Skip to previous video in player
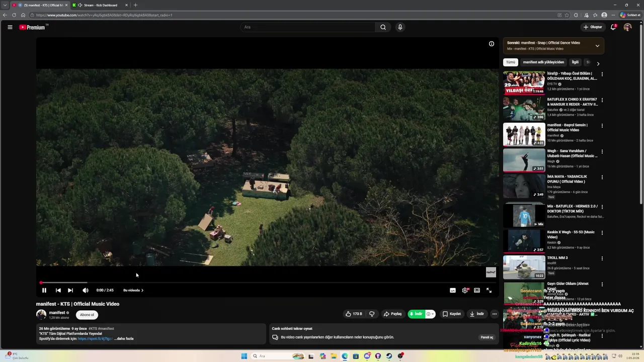Viewport: 644px width, 362px height. (x=58, y=290)
